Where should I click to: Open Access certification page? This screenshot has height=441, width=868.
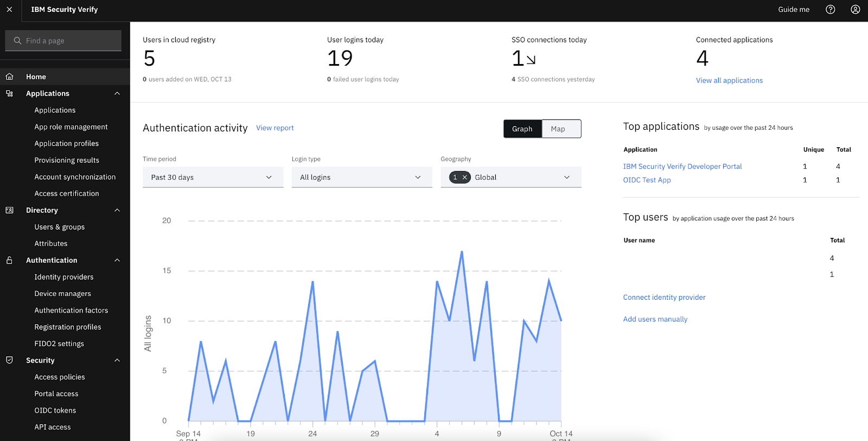coord(67,193)
